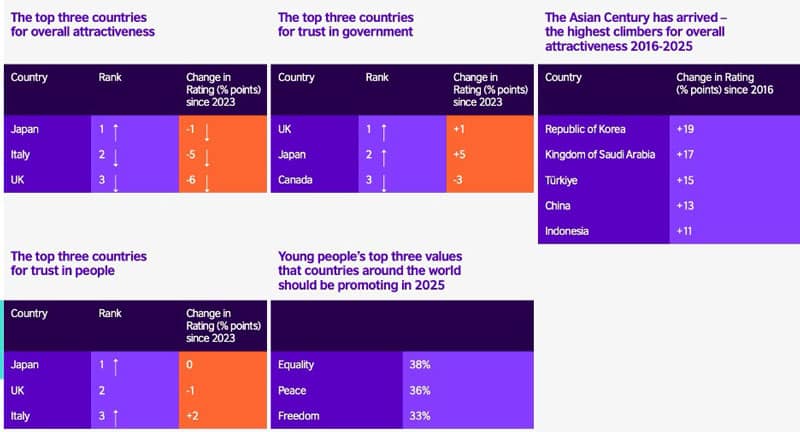Image resolution: width=800 pixels, height=432 pixels.
Task: Click the down arrow beside Canada's rank 3
Action: (384, 182)
